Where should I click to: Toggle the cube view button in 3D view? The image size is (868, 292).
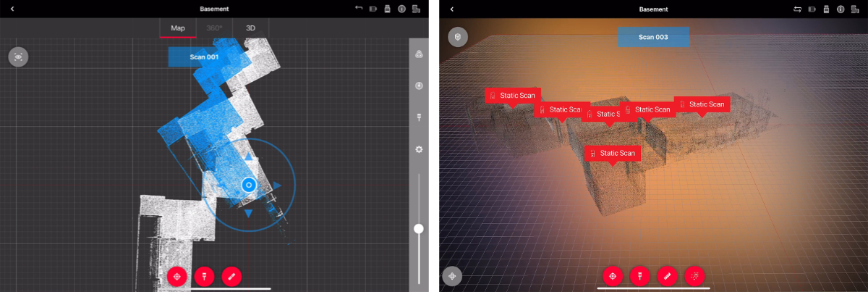tap(458, 37)
